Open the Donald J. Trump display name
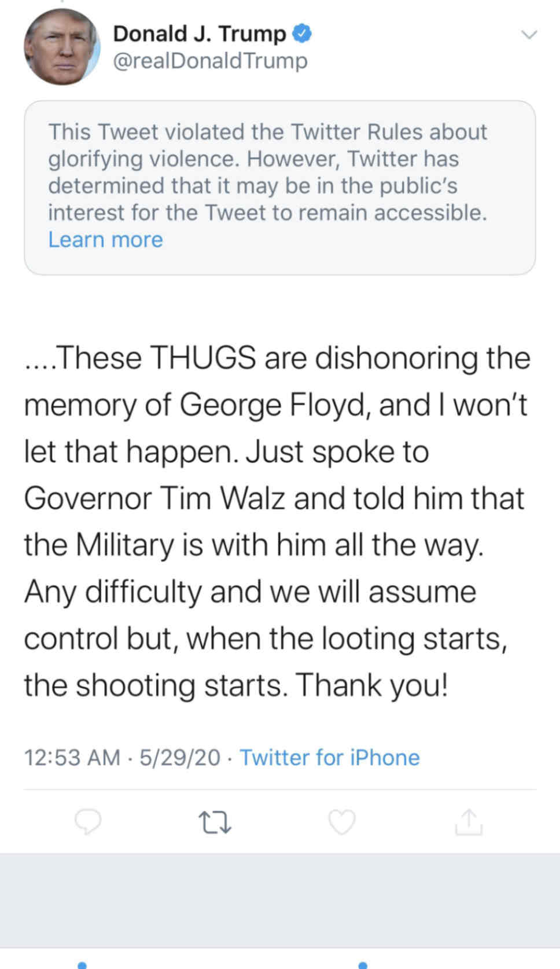560x969 pixels. click(199, 34)
